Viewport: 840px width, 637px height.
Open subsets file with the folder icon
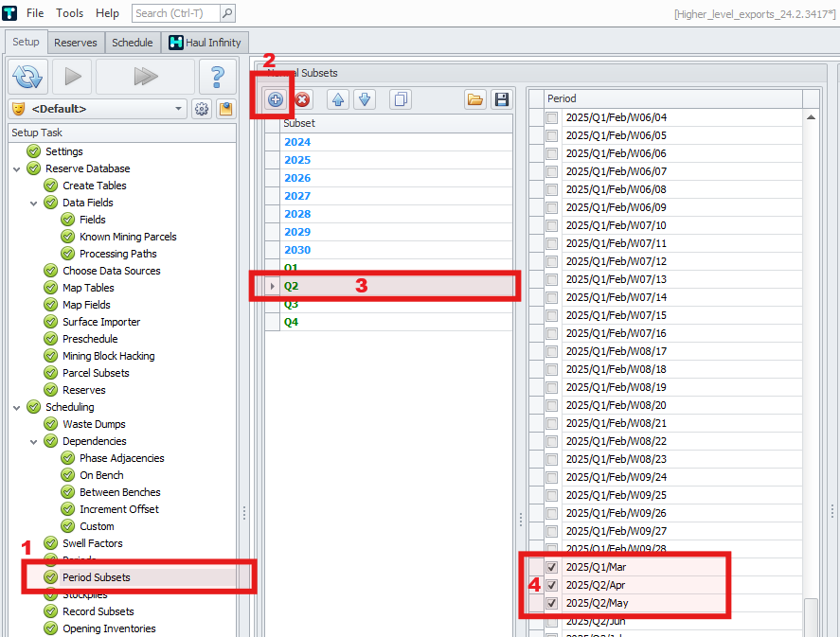point(475,99)
